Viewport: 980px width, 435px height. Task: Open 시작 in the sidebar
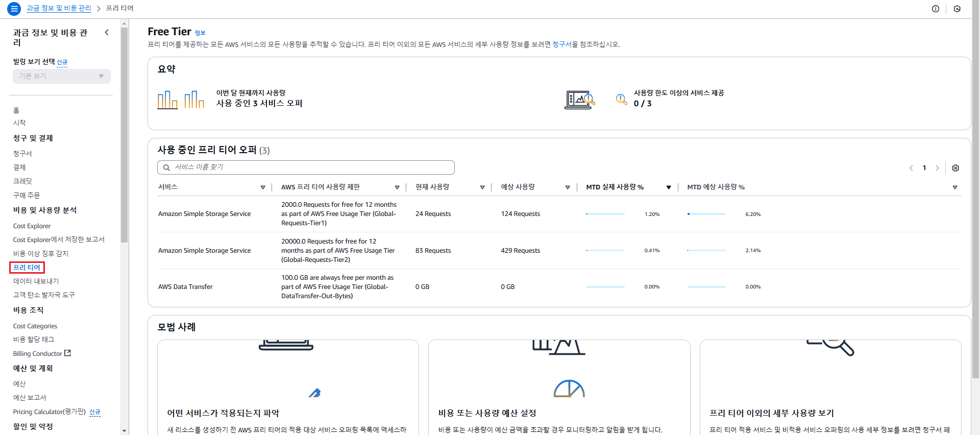coord(19,123)
